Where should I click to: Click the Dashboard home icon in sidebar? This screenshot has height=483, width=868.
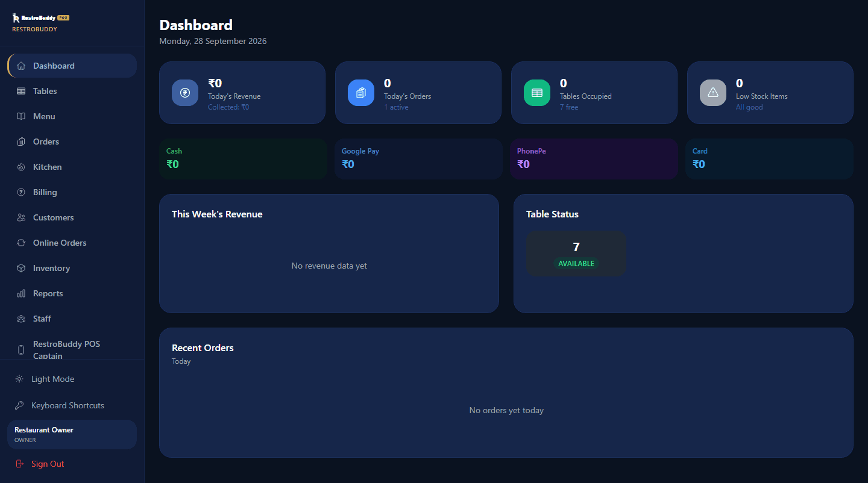tap(21, 66)
